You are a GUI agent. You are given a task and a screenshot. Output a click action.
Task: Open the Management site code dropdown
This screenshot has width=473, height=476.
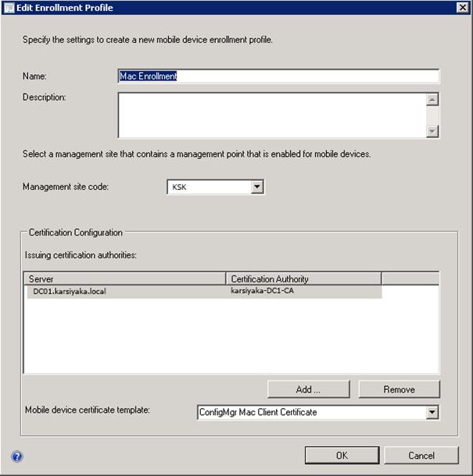click(257, 187)
